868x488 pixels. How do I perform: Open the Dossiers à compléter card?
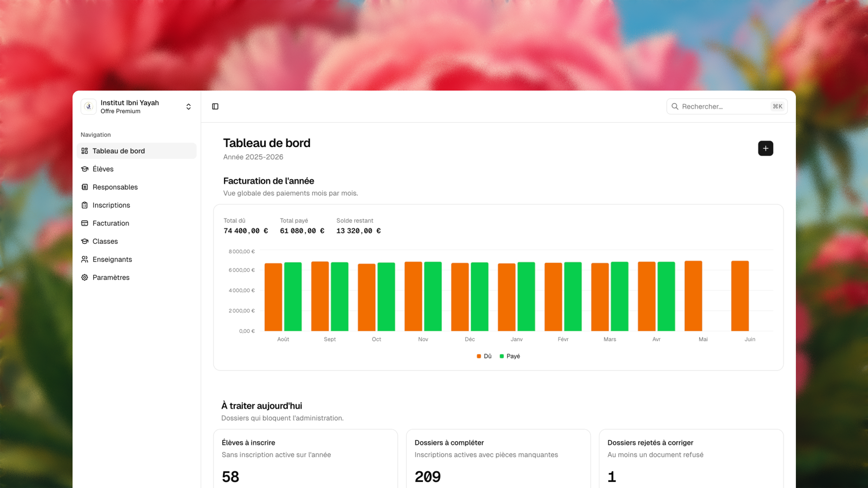pos(498,459)
